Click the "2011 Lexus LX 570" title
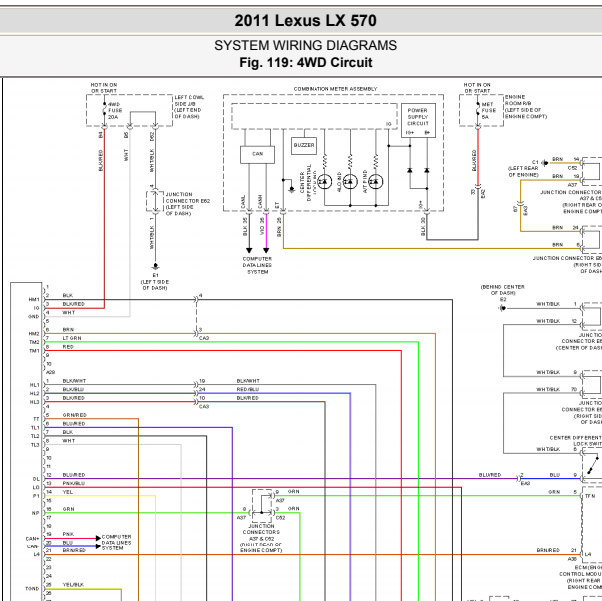 click(x=305, y=21)
